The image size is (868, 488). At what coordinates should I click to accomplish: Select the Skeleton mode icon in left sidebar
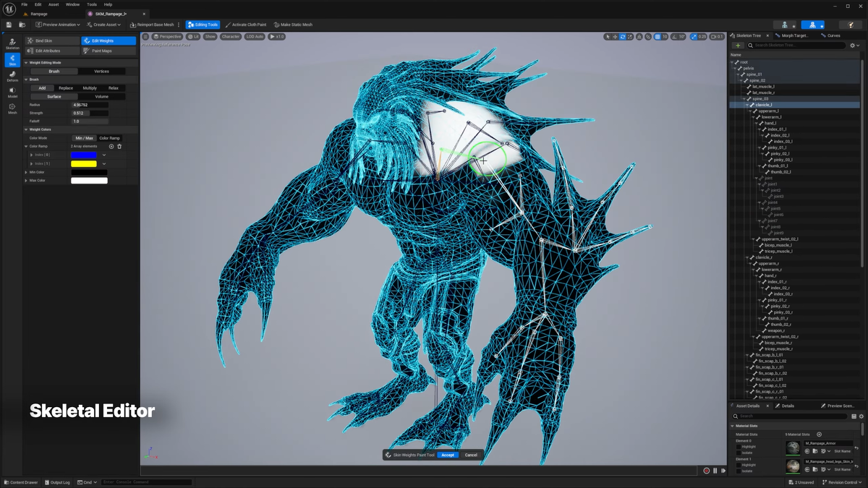tap(12, 43)
